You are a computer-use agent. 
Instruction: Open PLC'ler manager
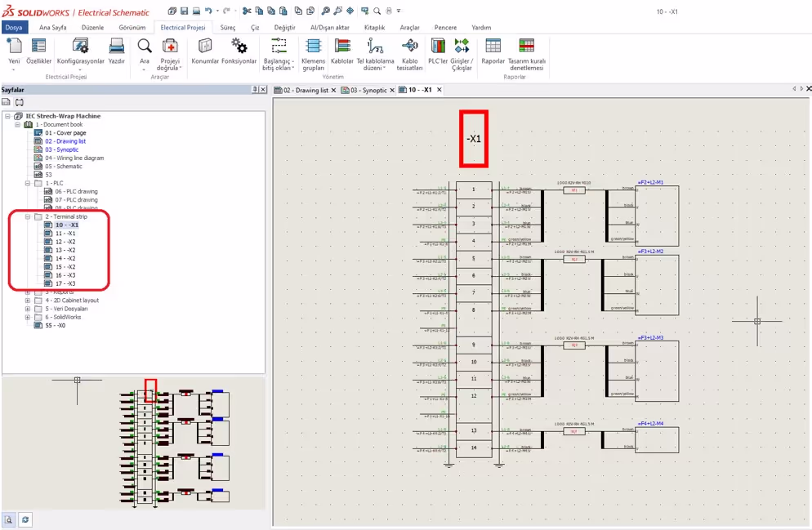coord(438,51)
